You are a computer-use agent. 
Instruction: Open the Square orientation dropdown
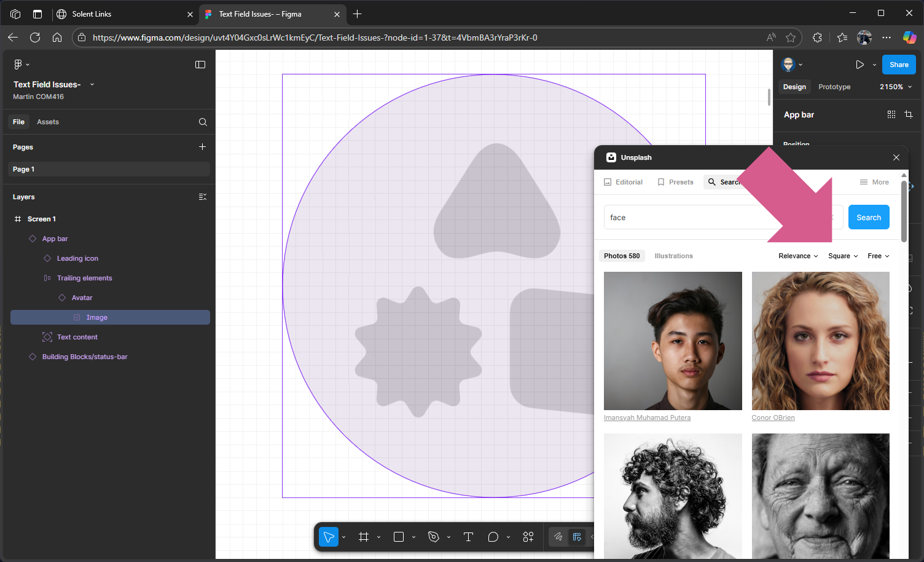click(843, 256)
